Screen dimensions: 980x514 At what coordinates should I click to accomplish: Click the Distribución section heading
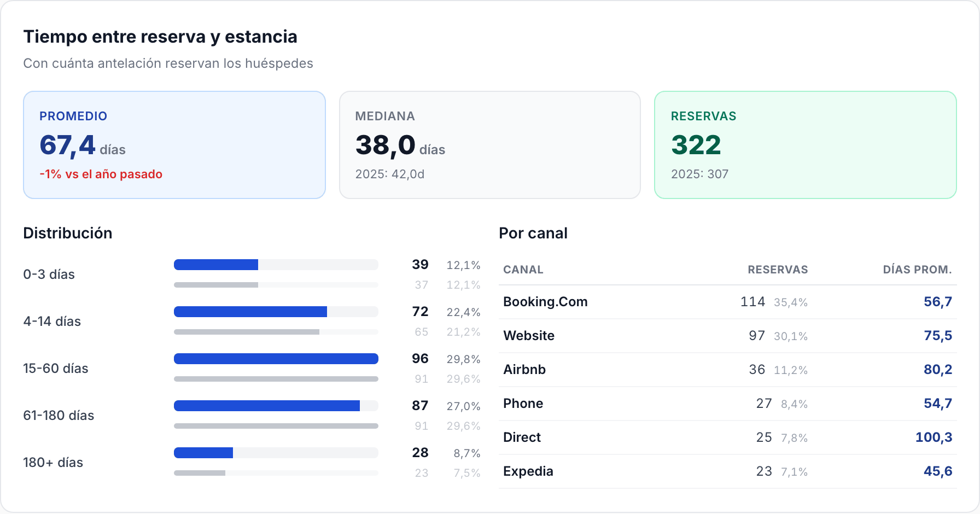coord(68,233)
